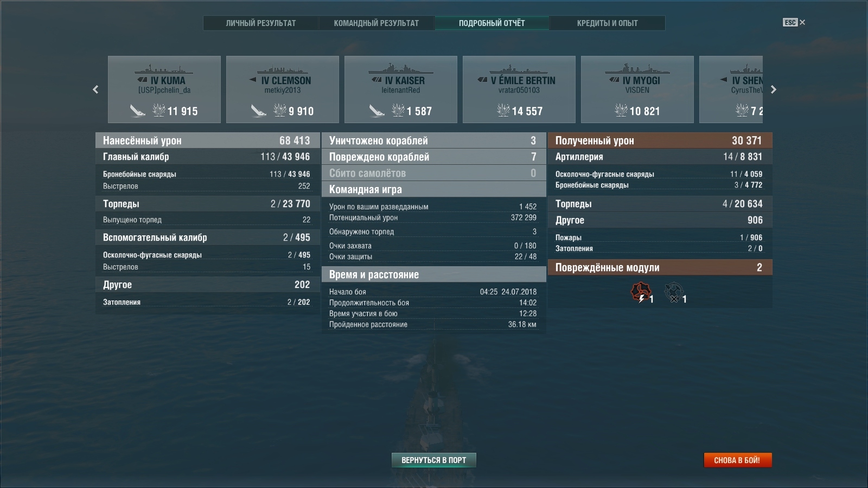Click the sunk-ship icon on Kaiser card
The width and height of the screenshot is (868, 488).
(x=377, y=111)
